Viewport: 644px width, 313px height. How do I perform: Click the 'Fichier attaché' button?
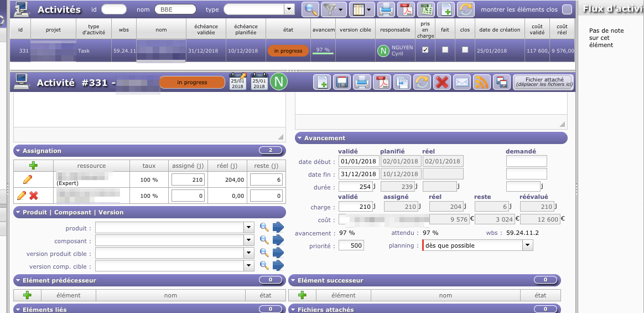[542, 83]
